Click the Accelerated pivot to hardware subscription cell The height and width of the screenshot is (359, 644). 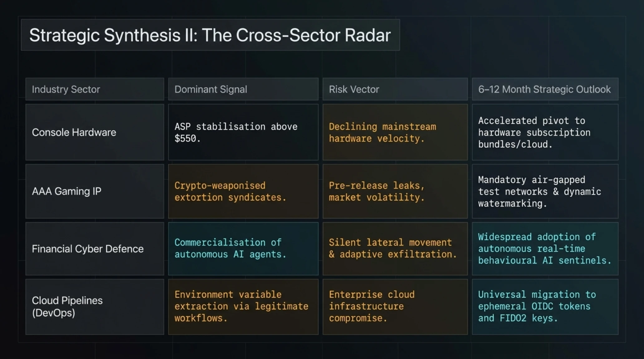coord(545,132)
